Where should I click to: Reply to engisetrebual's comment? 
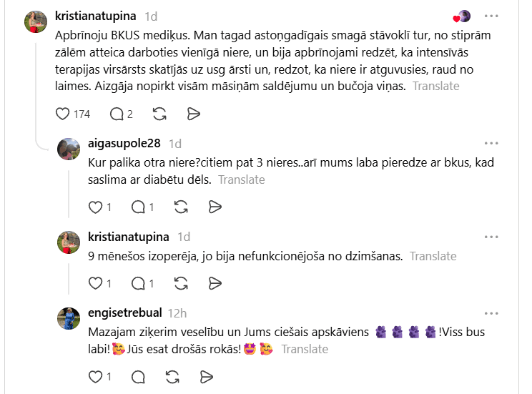pyautogui.click(x=138, y=377)
